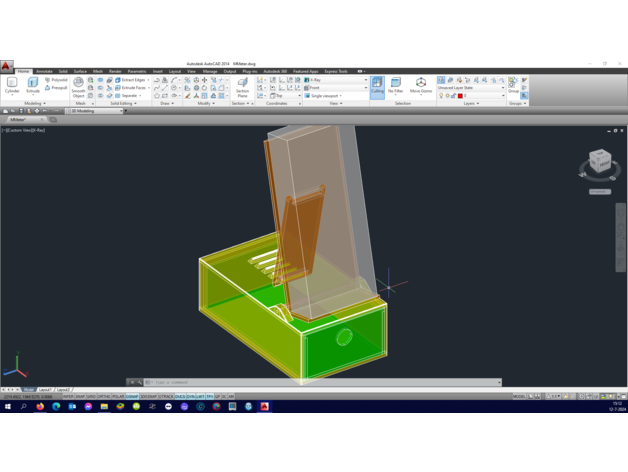
Task: Expand the Unsaved Layer State dropdown
Action: (471, 88)
